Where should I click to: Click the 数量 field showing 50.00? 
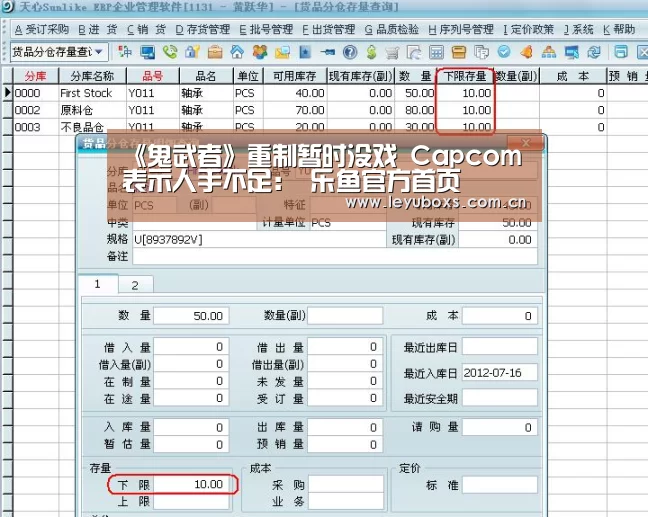(191, 316)
